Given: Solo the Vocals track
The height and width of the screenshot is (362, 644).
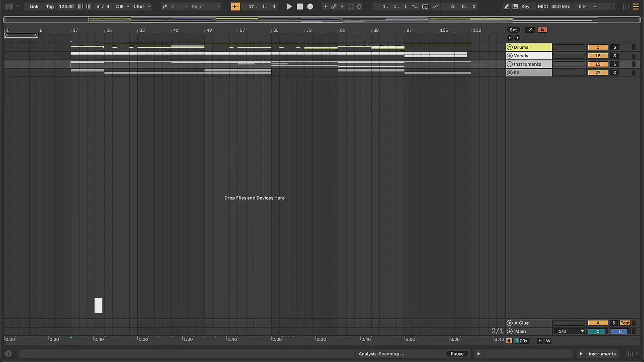Looking at the screenshot, I should tap(614, 56).
